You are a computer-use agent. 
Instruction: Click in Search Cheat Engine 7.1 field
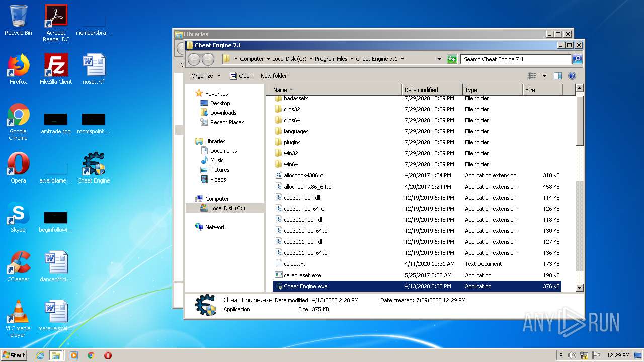(516, 59)
